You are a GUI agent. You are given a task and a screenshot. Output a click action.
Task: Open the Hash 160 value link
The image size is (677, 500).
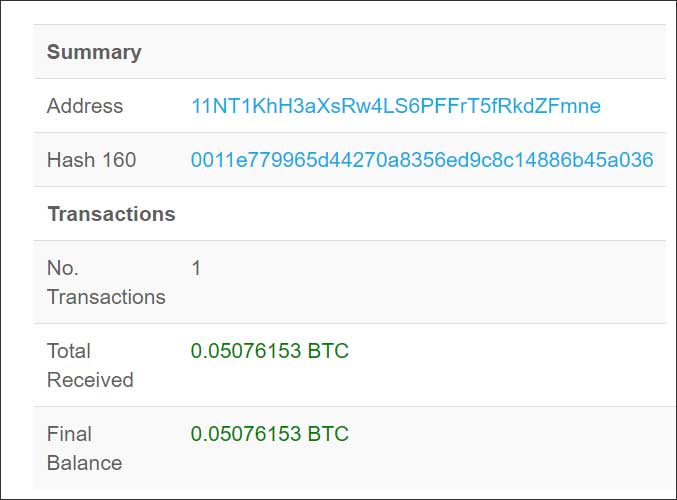tap(422, 160)
